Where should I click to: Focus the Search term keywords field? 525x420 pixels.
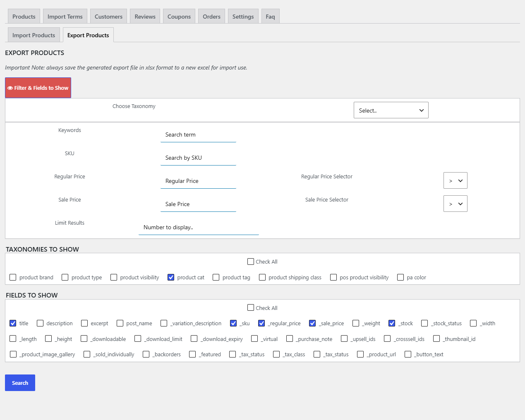[x=198, y=134]
